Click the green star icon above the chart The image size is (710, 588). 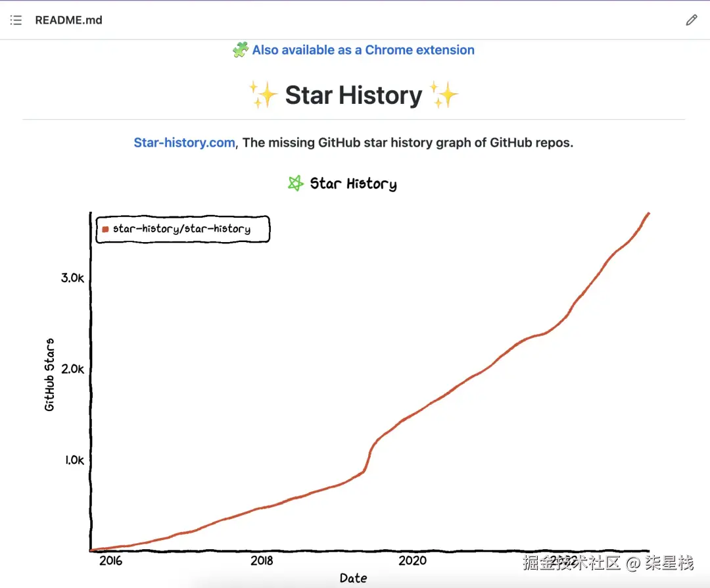click(x=295, y=183)
